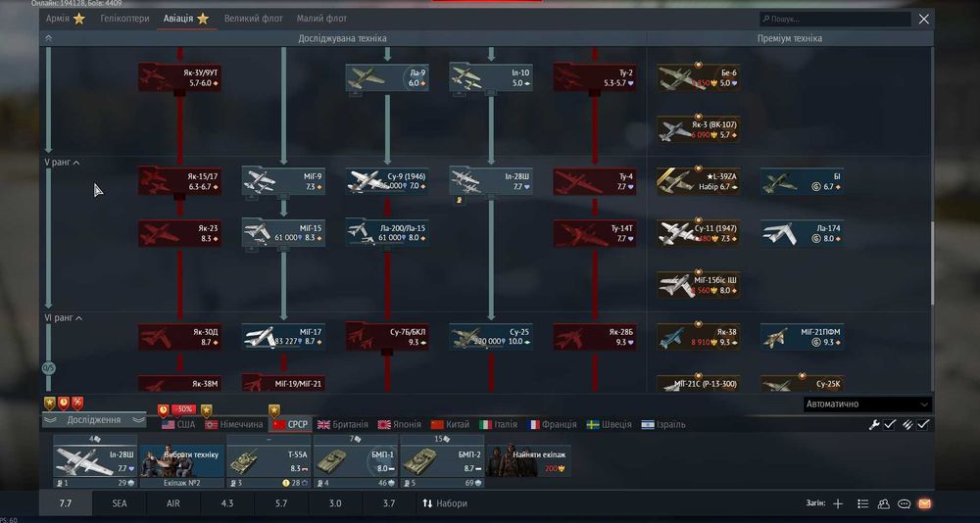Select the Ла-174 aircraft card

click(802, 233)
